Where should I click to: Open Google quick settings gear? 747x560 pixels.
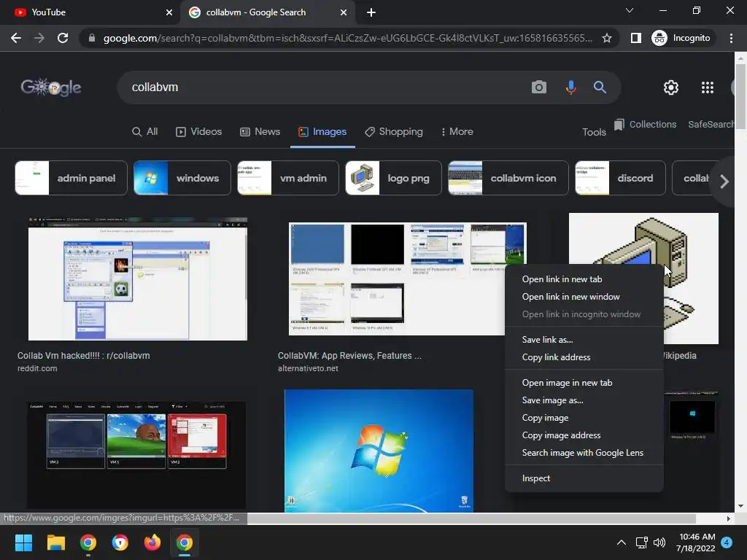click(x=671, y=87)
